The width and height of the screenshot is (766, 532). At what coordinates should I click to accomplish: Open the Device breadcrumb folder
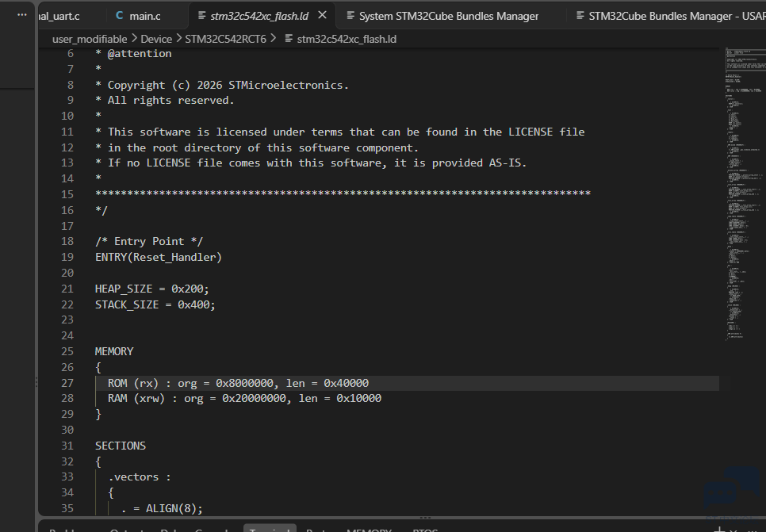pyautogui.click(x=156, y=39)
